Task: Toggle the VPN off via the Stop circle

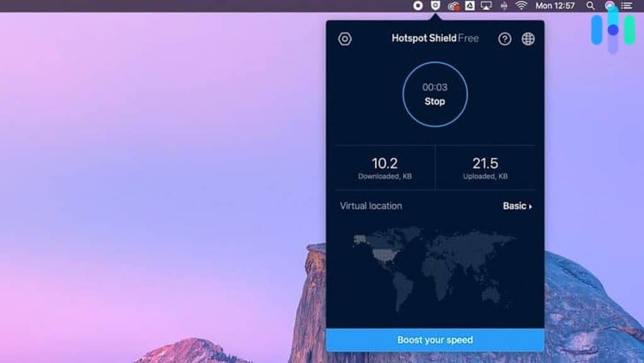Action: [435, 94]
